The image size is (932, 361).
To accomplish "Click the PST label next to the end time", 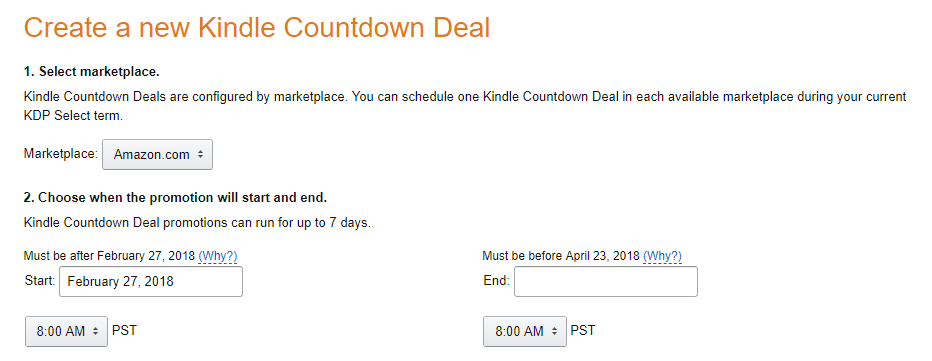I will click(582, 330).
